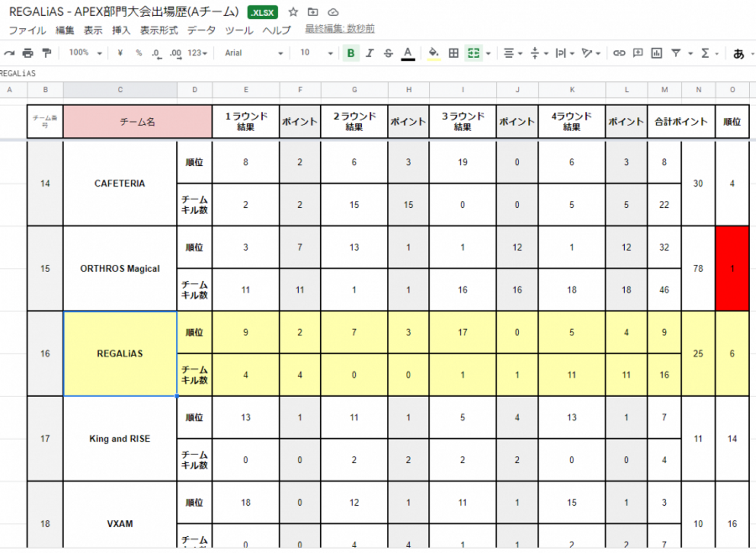Star this spreadsheet document
Image resolution: width=756 pixels, height=553 pixels.
[x=293, y=12]
